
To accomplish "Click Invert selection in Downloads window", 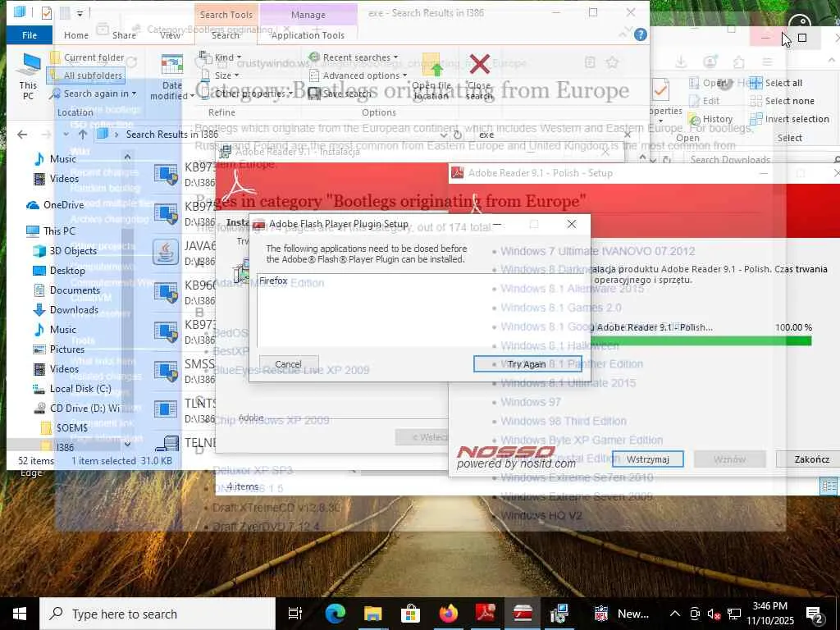I will pos(789,119).
